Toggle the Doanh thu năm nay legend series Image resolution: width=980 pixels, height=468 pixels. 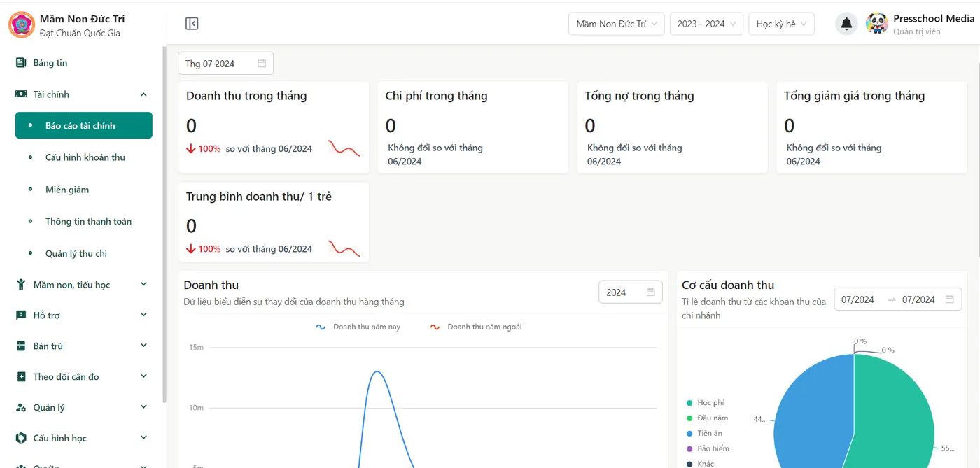pos(358,327)
